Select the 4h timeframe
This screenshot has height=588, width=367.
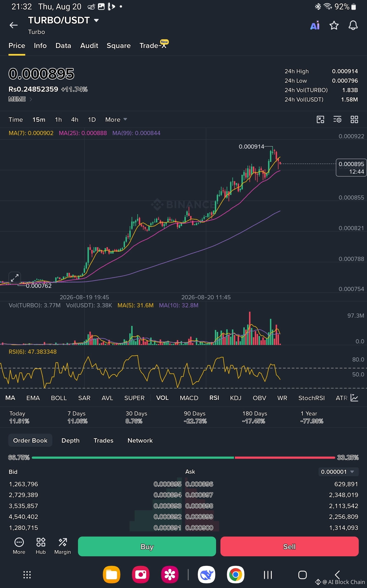point(75,119)
